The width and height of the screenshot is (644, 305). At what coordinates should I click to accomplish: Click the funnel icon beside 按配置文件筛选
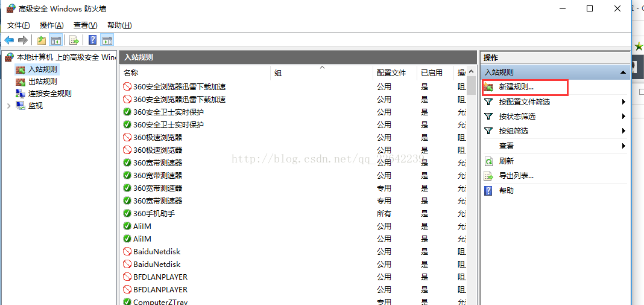488,101
